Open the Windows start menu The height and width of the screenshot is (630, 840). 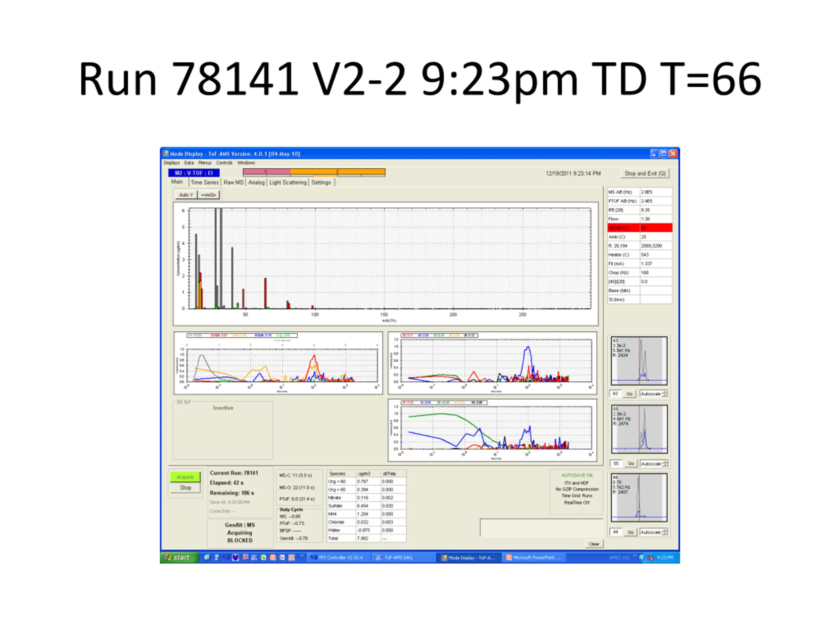click(179, 557)
